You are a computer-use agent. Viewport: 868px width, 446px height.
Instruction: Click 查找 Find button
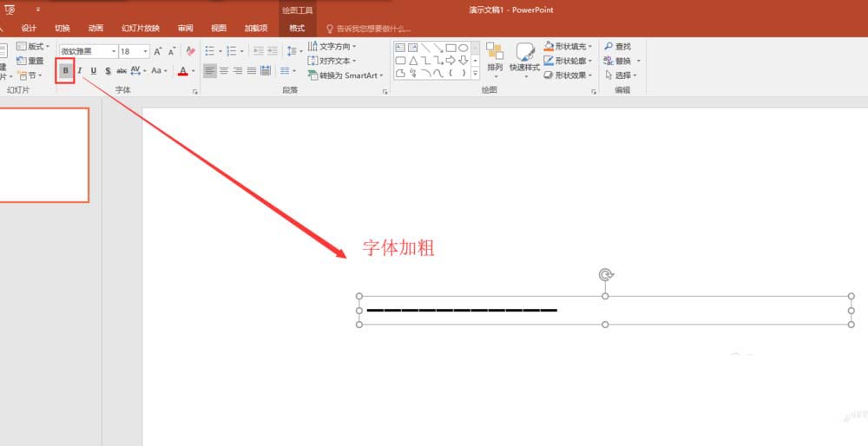point(618,47)
